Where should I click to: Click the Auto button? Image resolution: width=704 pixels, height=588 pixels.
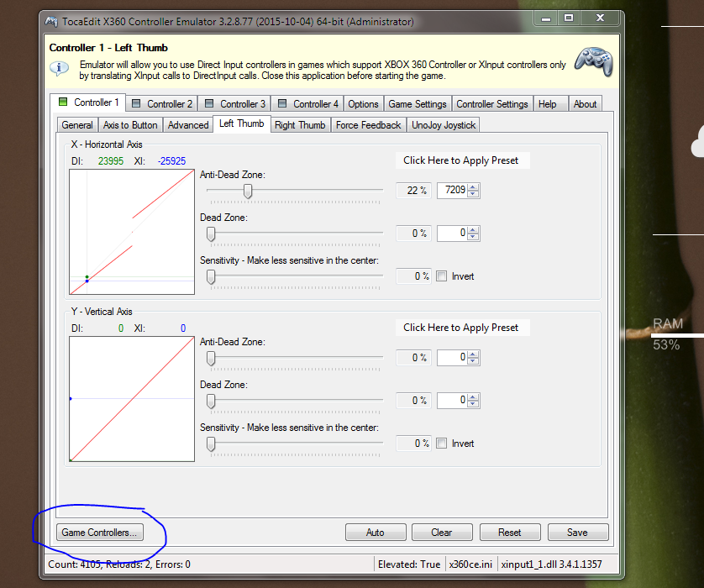[376, 533]
